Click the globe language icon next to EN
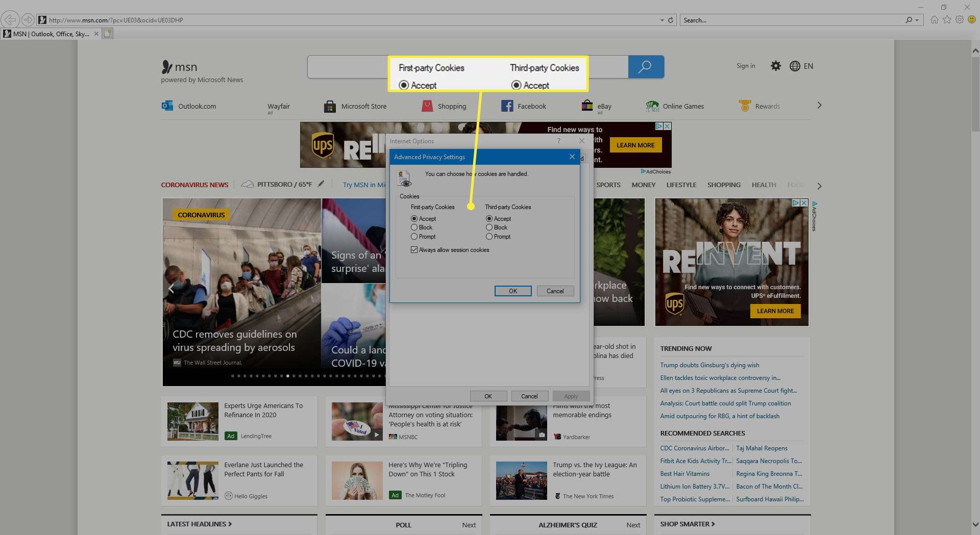The height and width of the screenshot is (535, 980). (795, 66)
